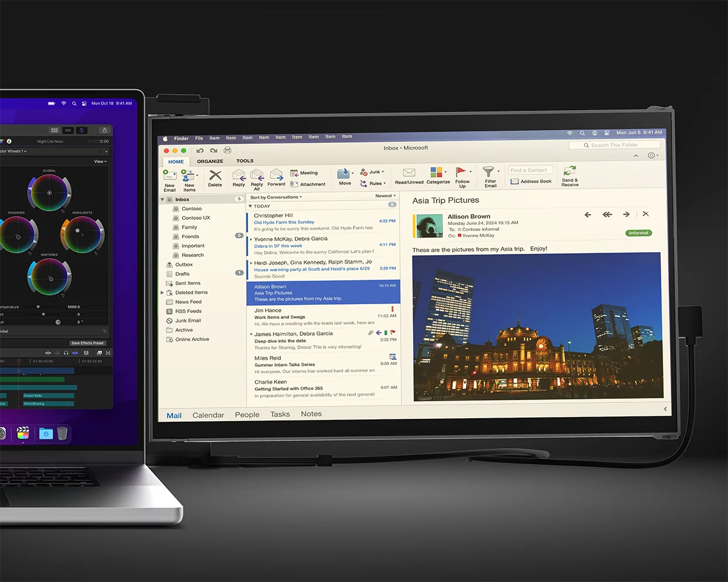Click the Save Effects Preset button

point(88,343)
